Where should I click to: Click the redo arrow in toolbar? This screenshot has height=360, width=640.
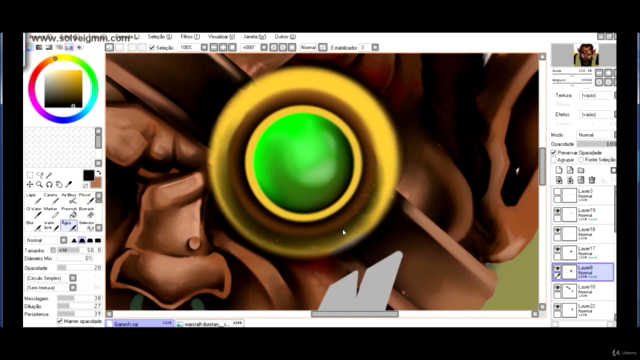pyautogui.click(x=119, y=47)
